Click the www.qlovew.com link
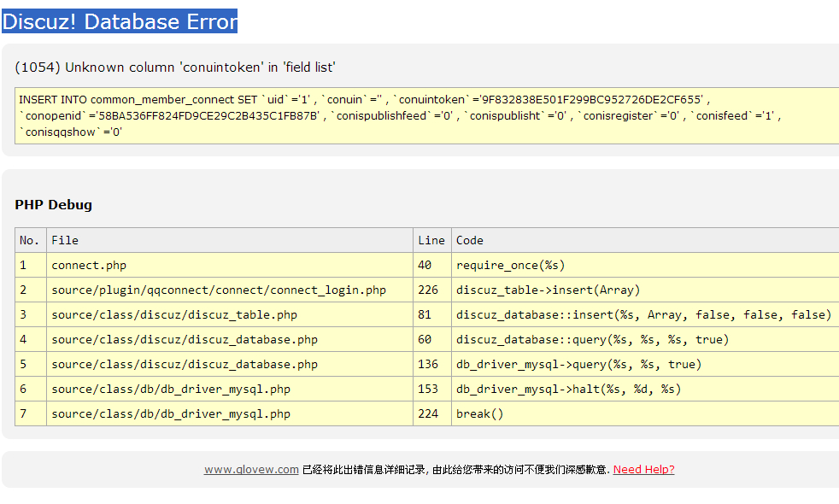The height and width of the screenshot is (504, 839). coord(251,469)
